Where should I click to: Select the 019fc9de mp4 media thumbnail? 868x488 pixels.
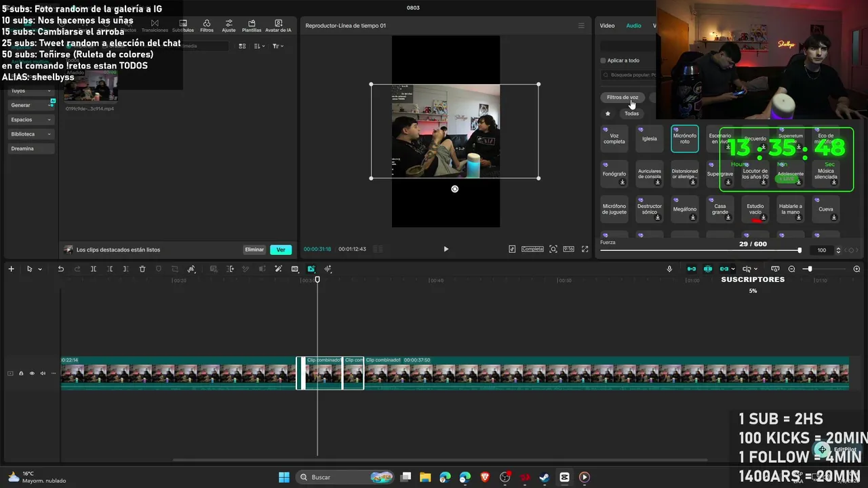91,87
